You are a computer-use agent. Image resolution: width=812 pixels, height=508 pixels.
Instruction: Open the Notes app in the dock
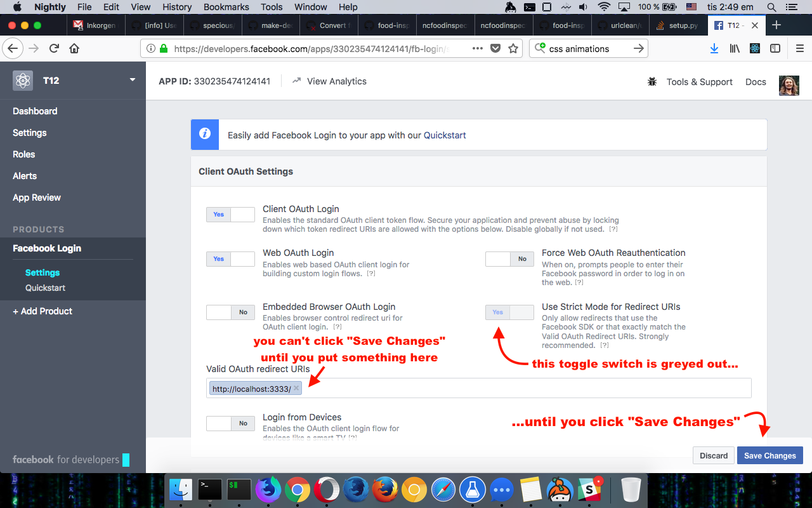(x=530, y=490)
